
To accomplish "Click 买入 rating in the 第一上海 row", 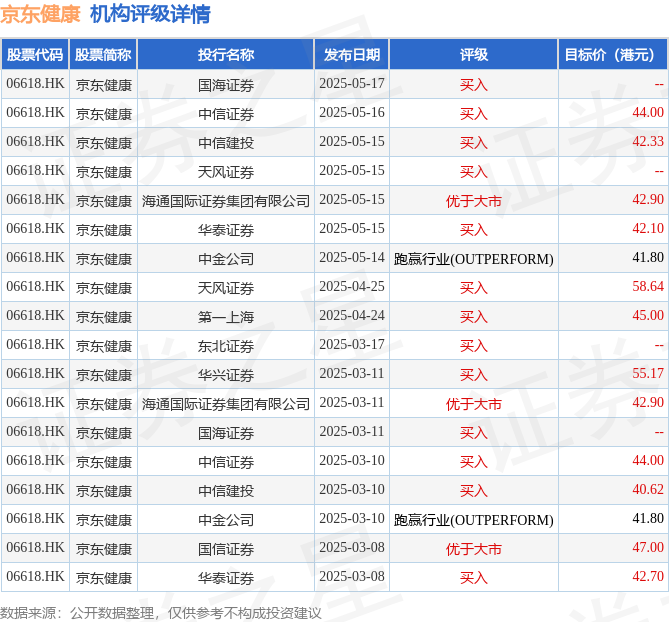I will pyautogui.click(x=474, y=317).
